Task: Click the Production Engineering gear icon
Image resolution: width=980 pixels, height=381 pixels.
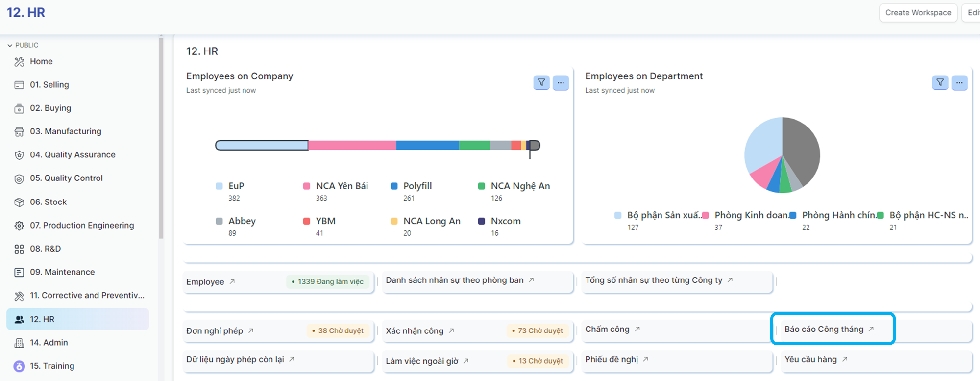Action: (x=19, y=226)
